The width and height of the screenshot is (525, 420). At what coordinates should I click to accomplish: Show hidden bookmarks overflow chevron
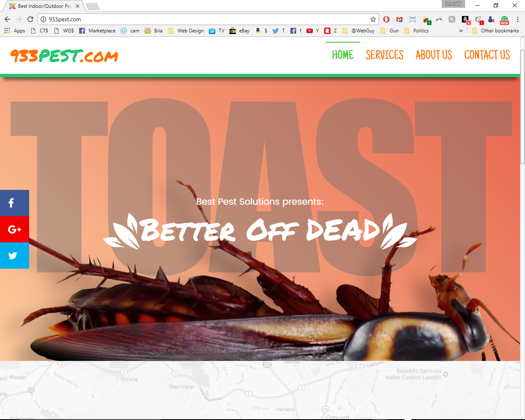click(461, 31)
